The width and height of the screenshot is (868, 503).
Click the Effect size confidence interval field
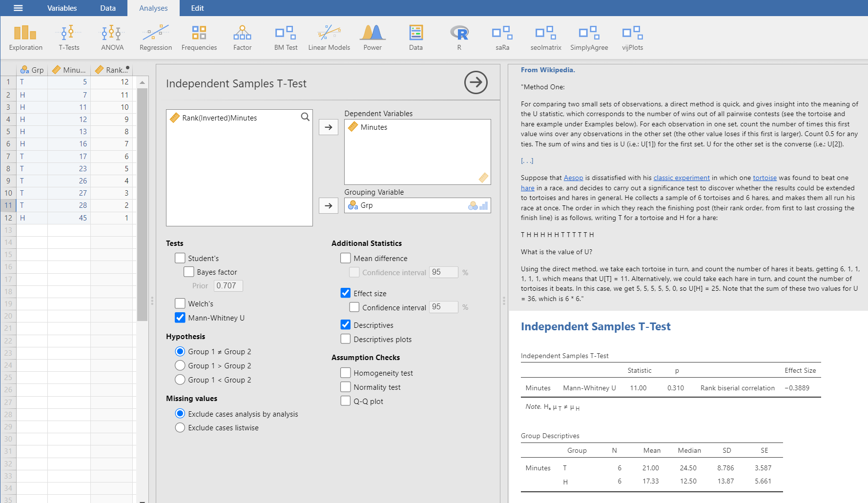pyautogui.click(x=443, y=307)
